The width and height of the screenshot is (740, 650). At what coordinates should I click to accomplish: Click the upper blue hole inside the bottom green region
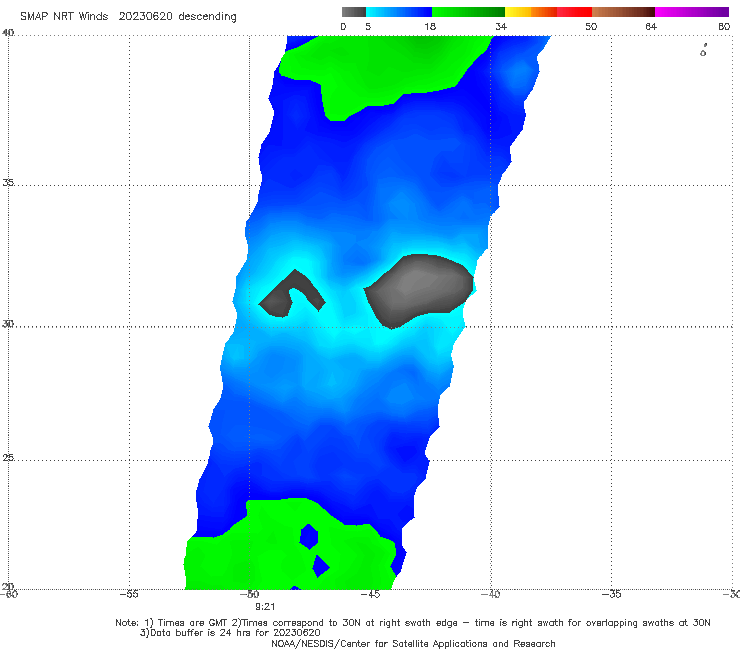coord(309,537)
